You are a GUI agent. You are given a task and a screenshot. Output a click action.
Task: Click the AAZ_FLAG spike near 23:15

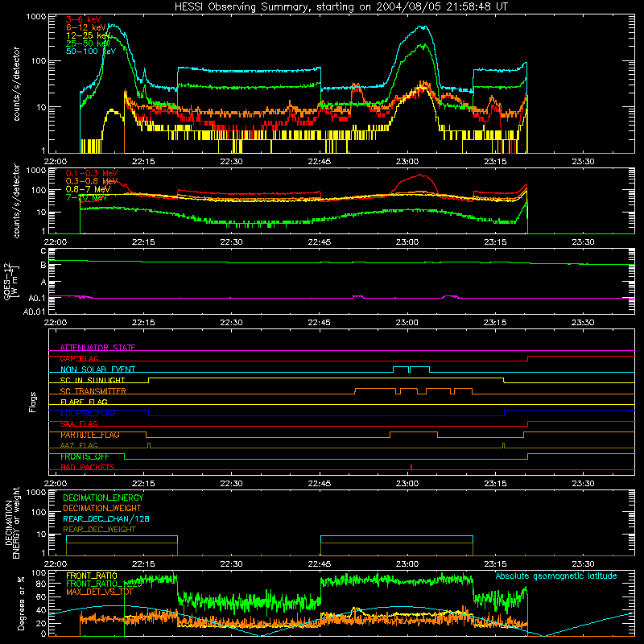coord(504,445)
